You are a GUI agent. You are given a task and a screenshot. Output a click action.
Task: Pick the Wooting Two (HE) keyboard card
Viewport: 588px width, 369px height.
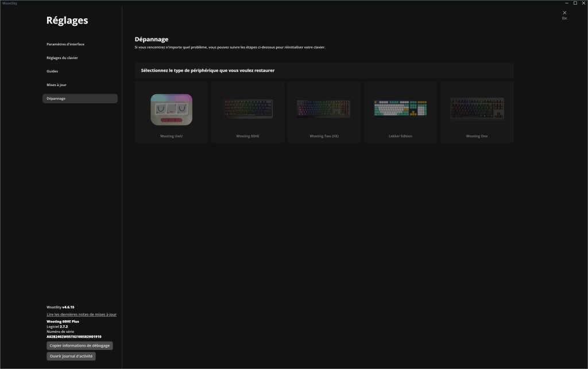(324, 112)
